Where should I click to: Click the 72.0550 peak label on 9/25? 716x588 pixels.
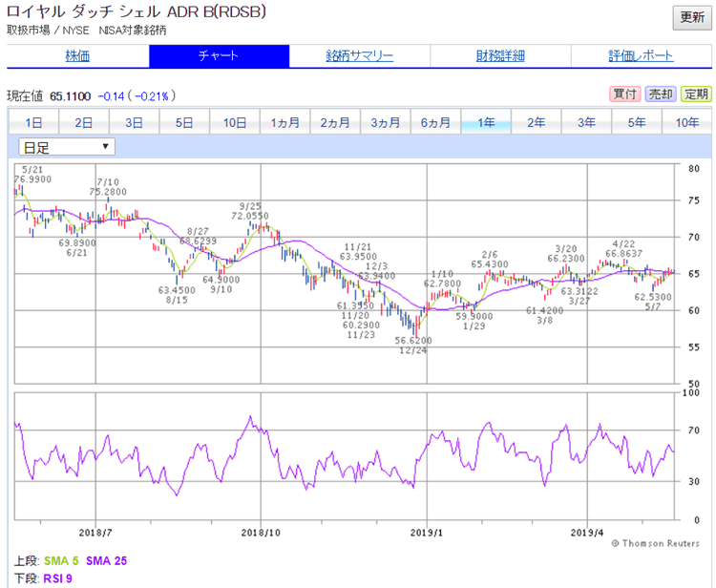click(x=250, y=216)
